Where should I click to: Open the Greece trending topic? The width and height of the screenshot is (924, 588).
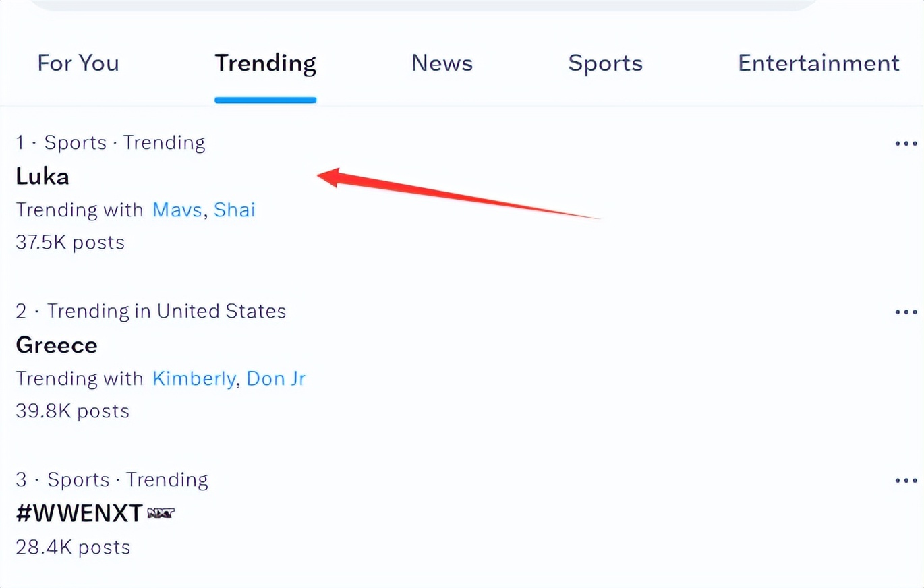pos(57,345)
